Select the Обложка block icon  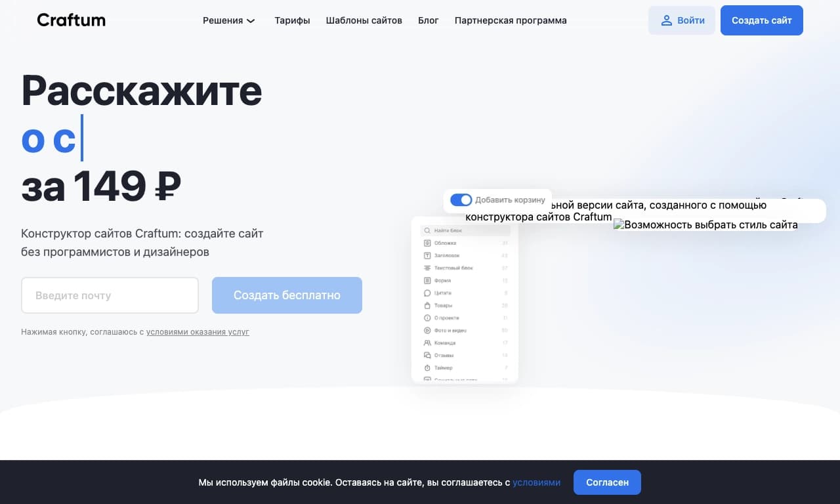427,243
